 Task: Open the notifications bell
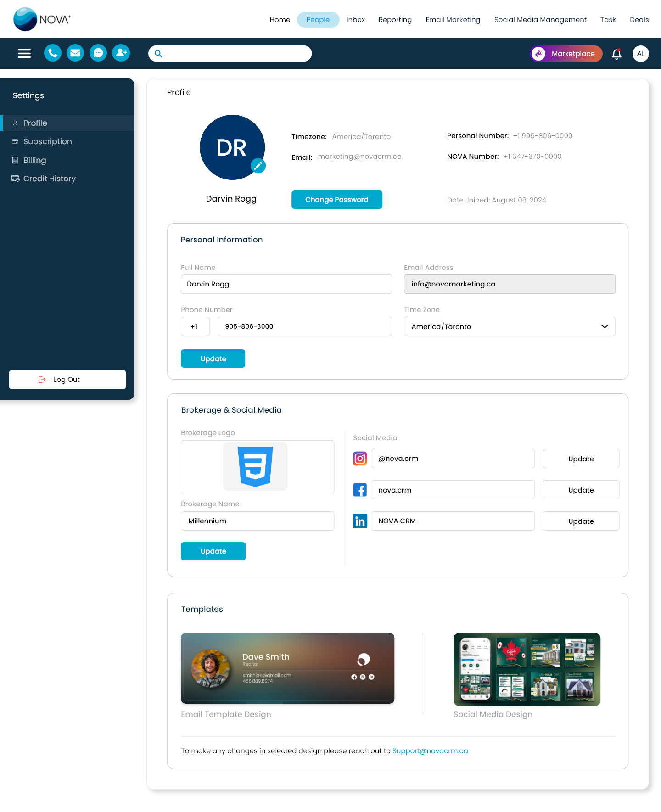click(616, 54)
